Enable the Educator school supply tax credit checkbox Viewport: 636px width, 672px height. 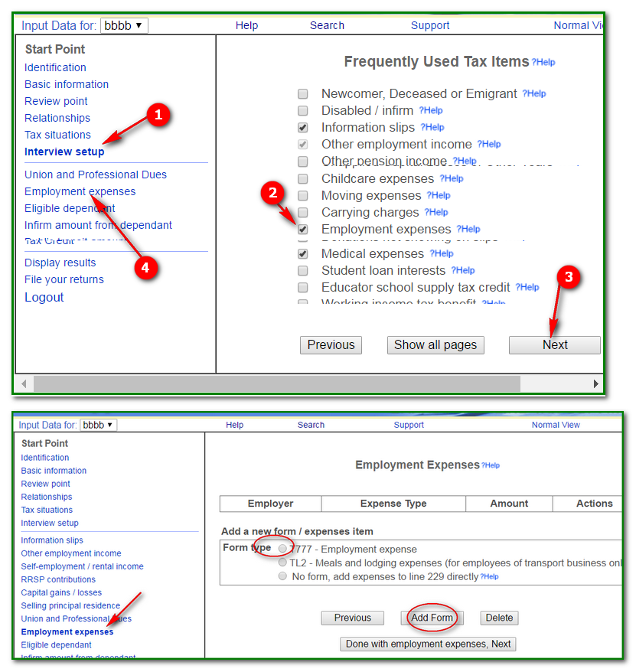coord(302,287)
